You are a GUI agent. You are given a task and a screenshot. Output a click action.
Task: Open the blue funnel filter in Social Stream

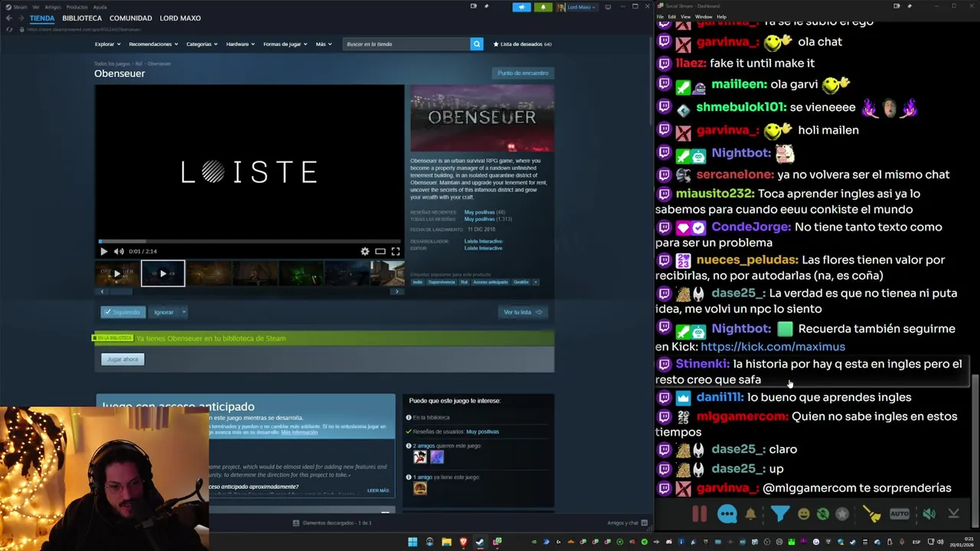pos(779,514)
